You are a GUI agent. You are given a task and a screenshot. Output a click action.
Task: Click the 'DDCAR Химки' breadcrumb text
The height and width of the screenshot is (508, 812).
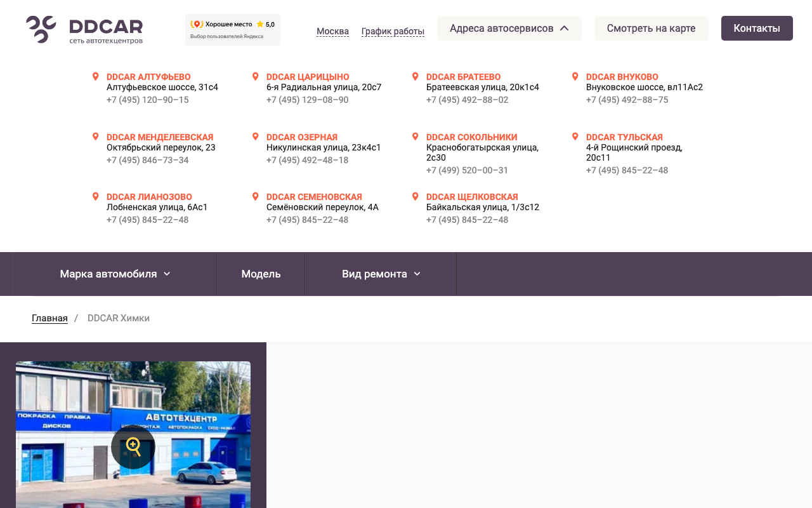coord(119,318)
